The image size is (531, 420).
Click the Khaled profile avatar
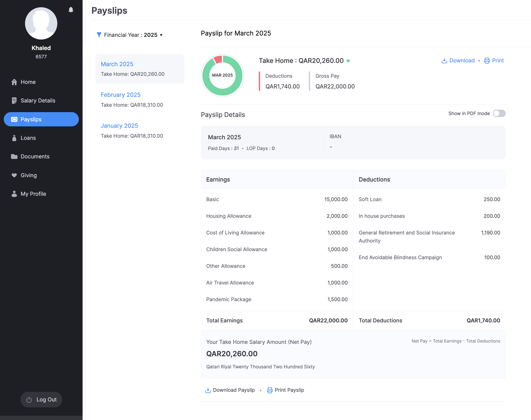coord(41,23)
